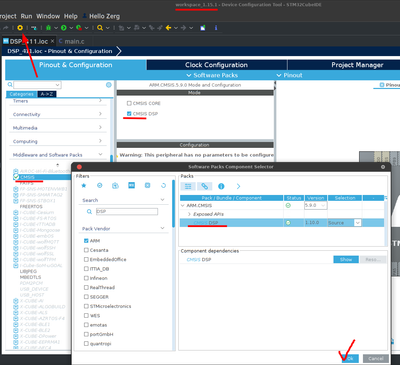Collapse the Pack Vendor filter section

point(162,228)
